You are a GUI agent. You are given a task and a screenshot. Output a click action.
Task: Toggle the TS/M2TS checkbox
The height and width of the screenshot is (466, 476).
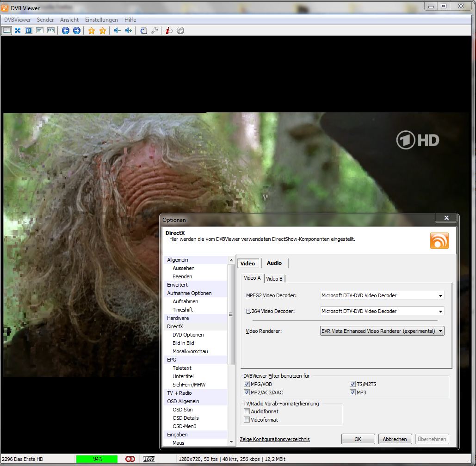point(353,384)
